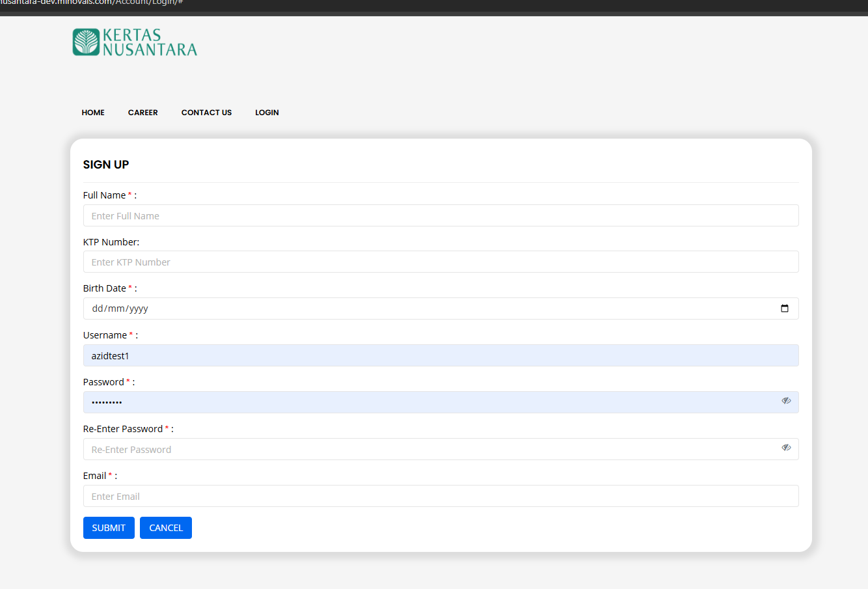Open the date picker calendar icon
The width and height of the screenshot is (868, 589).
point(784,308)
